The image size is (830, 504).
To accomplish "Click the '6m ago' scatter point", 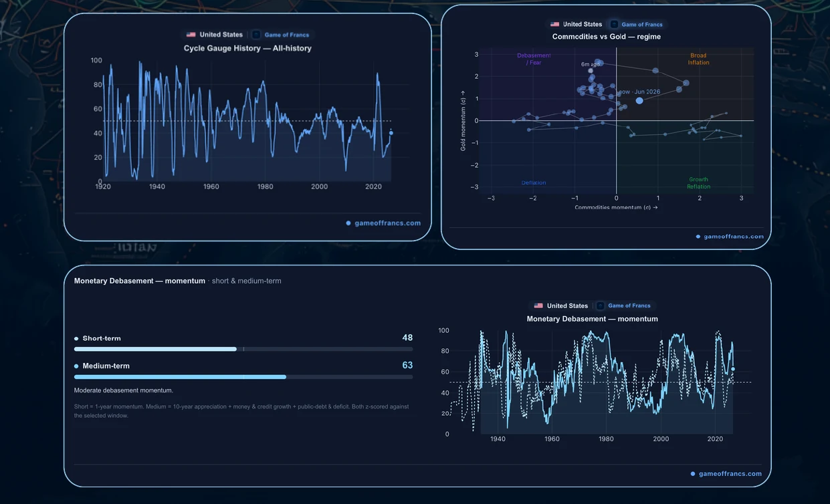I will (591, 70).
